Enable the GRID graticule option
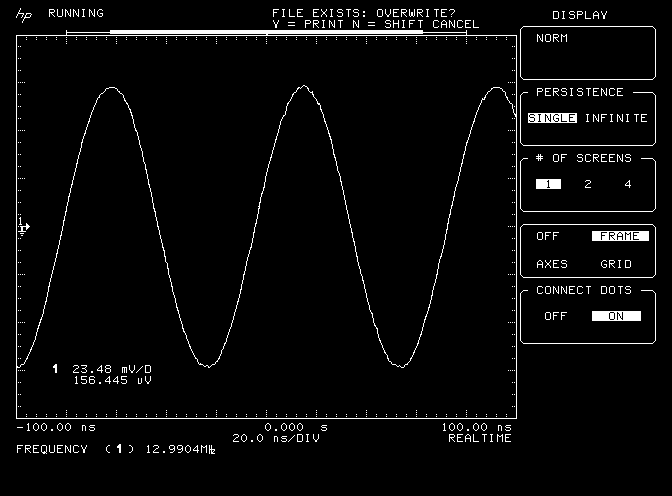Image resolution: width=672 pixels, height=496 pixels. point(616,264)
